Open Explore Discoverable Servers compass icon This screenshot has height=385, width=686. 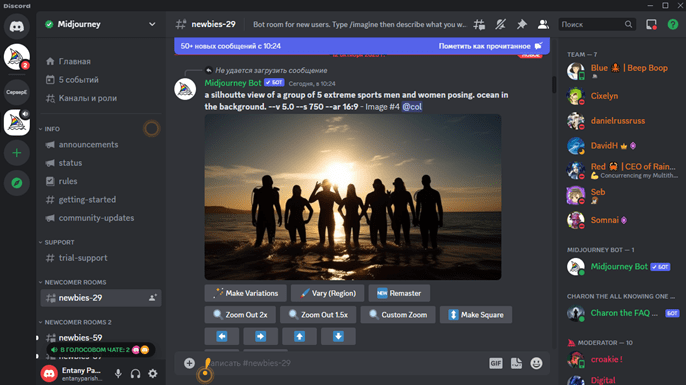(17, 183)
